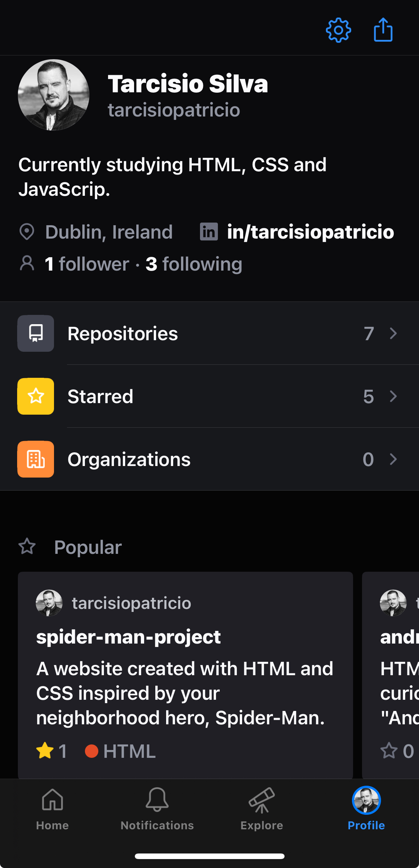This screenshot has height=868, width=419.
Task: Tap the location pin icon
Action: [x=27, y=232]
